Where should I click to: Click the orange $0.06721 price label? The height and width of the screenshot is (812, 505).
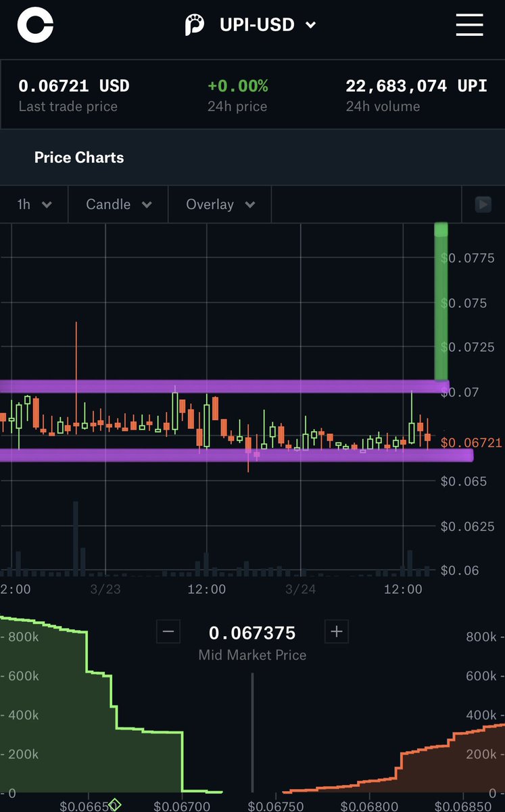tap(471, 443)
